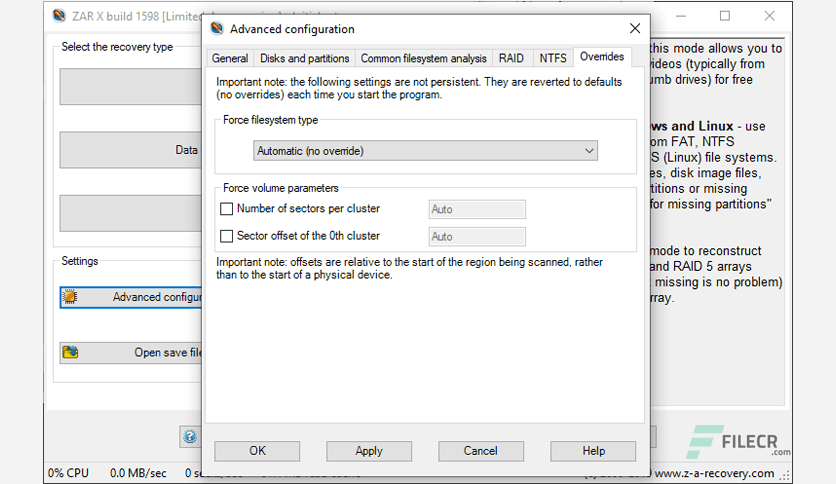Switch to the General tab
This screenshot has width=836, height=484.
[x=230, y=58]
